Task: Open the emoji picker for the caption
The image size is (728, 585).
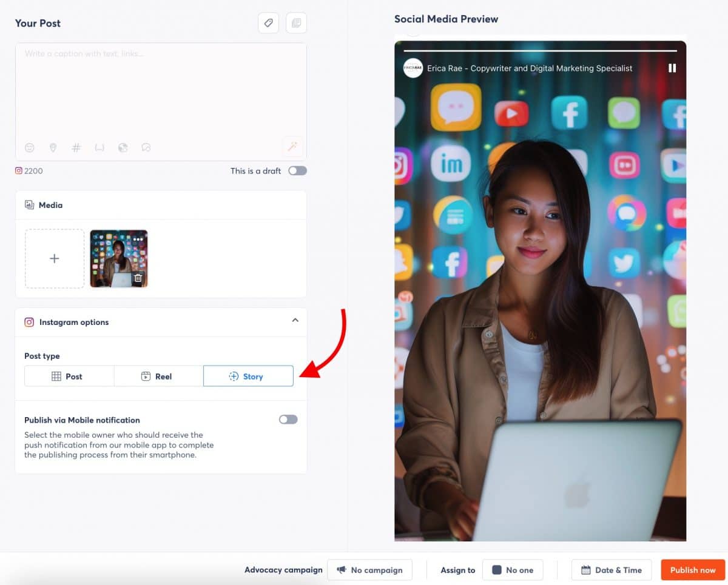Action: (29, 147)
